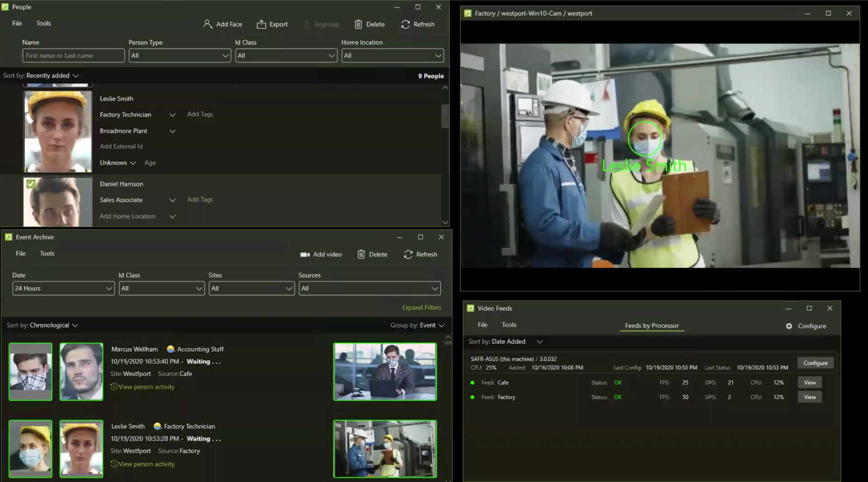Refresh the People list
This screenshot has width=868, height=482.
coord(417,24)
